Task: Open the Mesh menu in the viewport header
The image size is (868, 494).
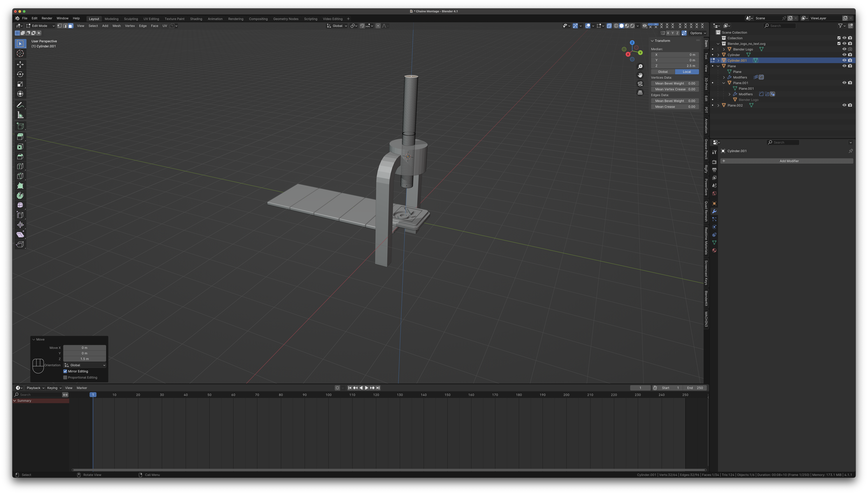Action: coord(117,26)
